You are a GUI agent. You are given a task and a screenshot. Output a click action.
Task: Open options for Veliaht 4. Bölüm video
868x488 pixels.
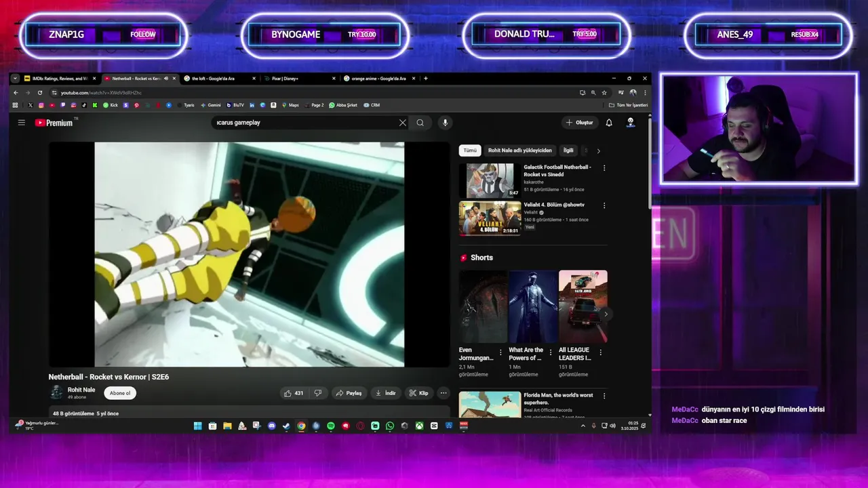[x=604, y=205]
